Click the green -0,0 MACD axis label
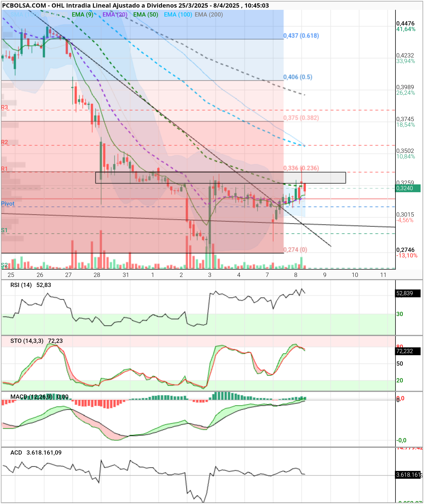Screen dimensions: 424x504 point(401,440)
